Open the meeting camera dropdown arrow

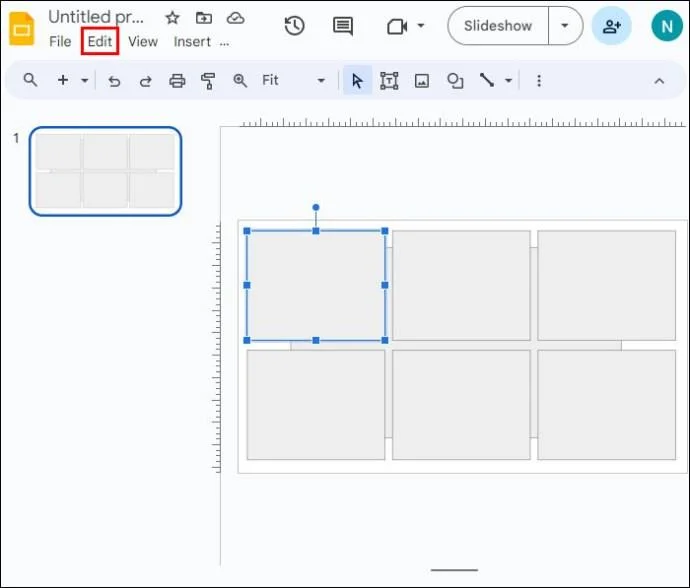(421, 26)
